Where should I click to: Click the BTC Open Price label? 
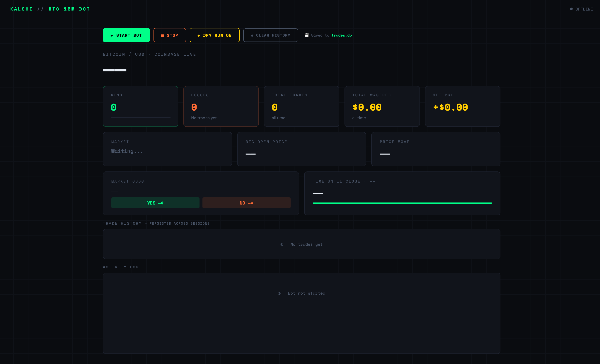coord(266,142)
